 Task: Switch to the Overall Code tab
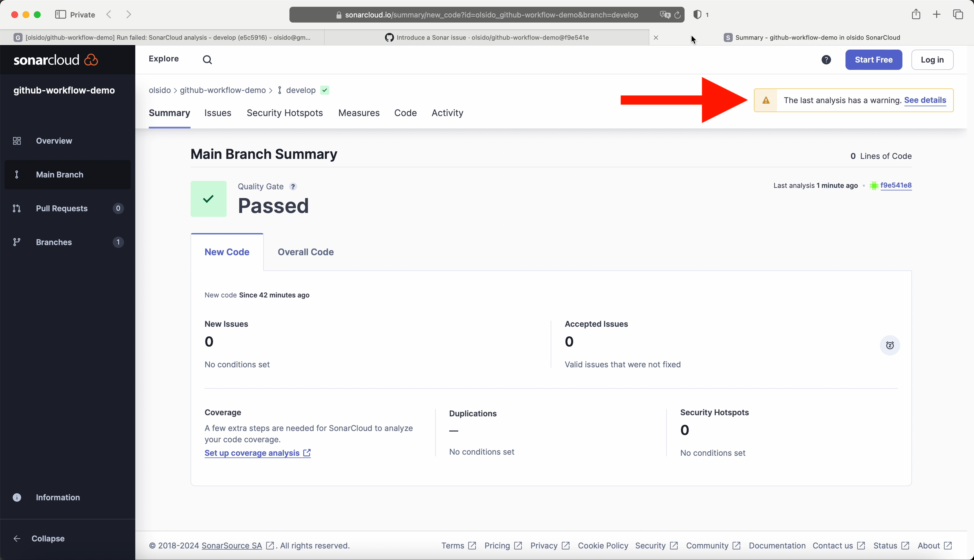coord(306,252)
